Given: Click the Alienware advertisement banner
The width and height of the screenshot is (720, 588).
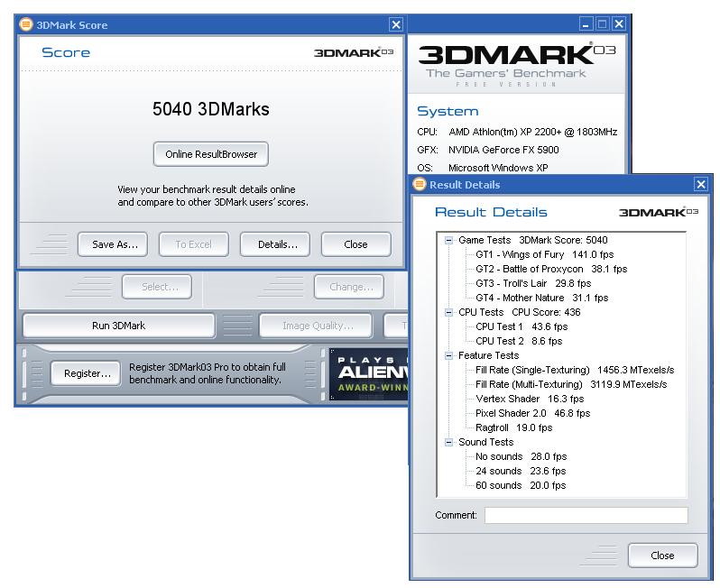Looking at the screenshot, I should coord(369,374).
